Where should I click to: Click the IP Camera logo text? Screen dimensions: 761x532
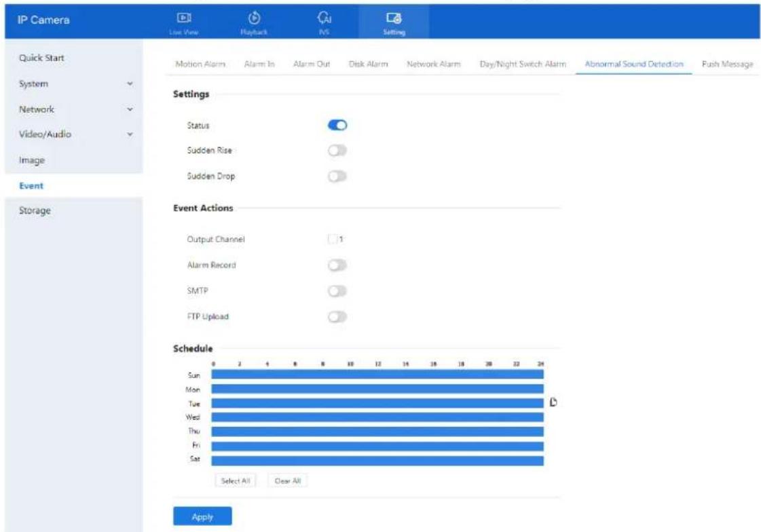(43, 20)
